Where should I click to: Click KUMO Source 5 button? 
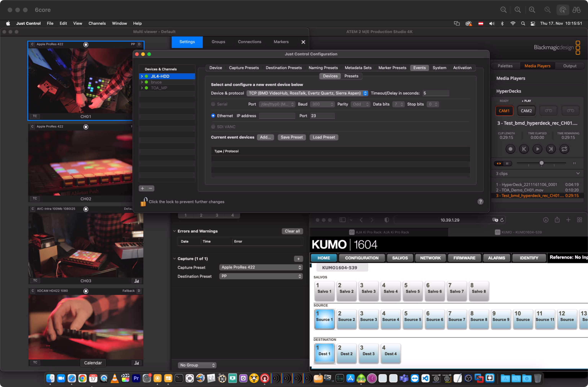click(413, 319)
